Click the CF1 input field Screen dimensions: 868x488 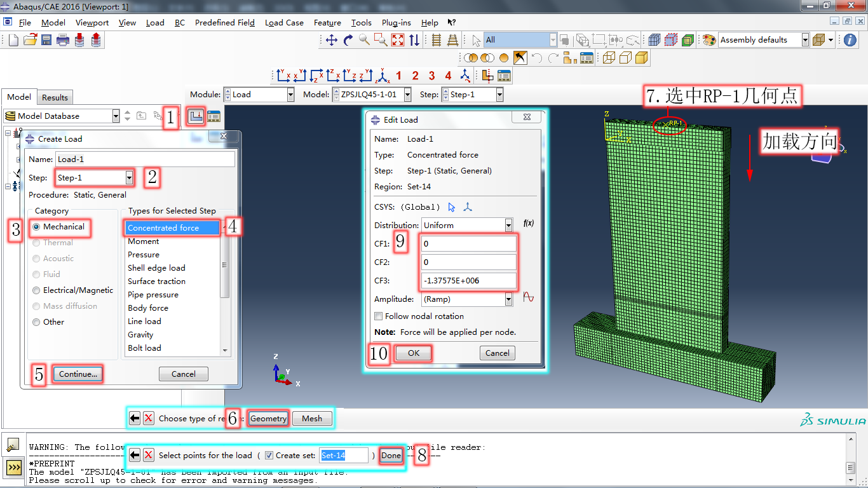coord(469,244)
